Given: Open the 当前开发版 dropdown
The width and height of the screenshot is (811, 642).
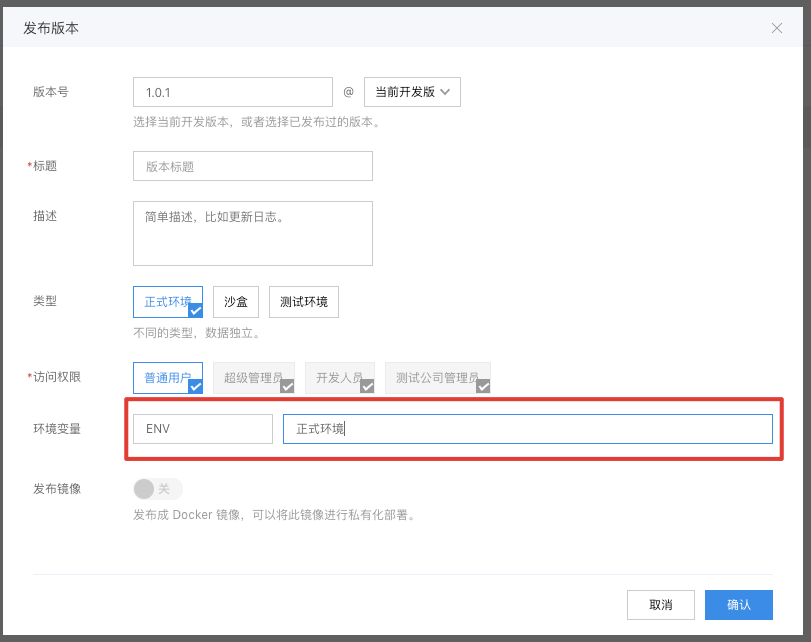Looking at the screenshot, I should coord(412,92).
